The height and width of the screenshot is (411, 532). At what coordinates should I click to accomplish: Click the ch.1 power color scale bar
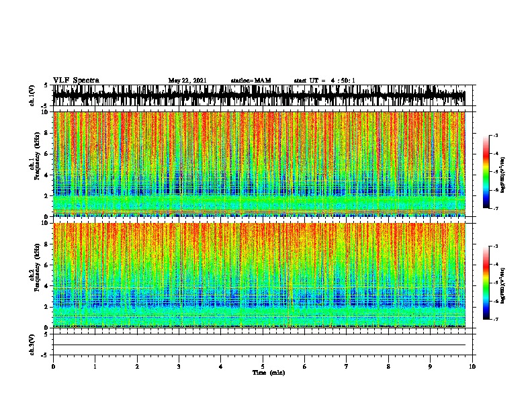486,172
